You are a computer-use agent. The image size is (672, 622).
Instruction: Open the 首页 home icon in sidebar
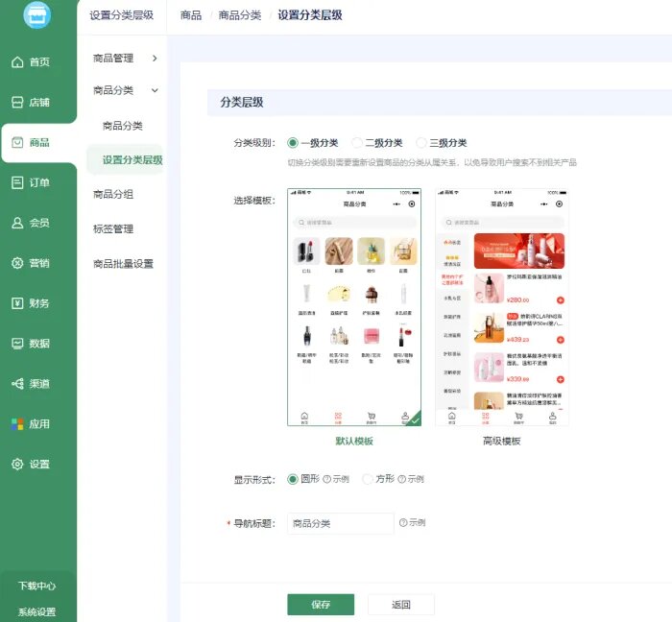[x=17, y=62]
